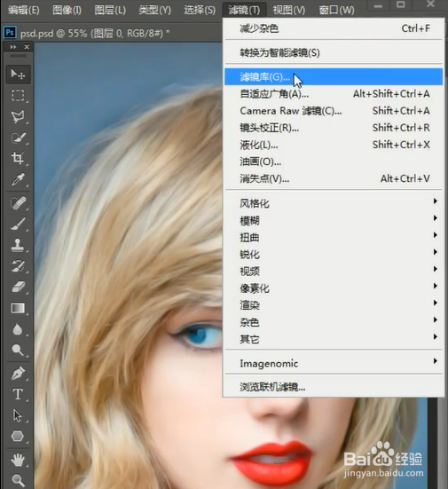Select the Pen tool
The image size is (448, 489).
(18, 374)
